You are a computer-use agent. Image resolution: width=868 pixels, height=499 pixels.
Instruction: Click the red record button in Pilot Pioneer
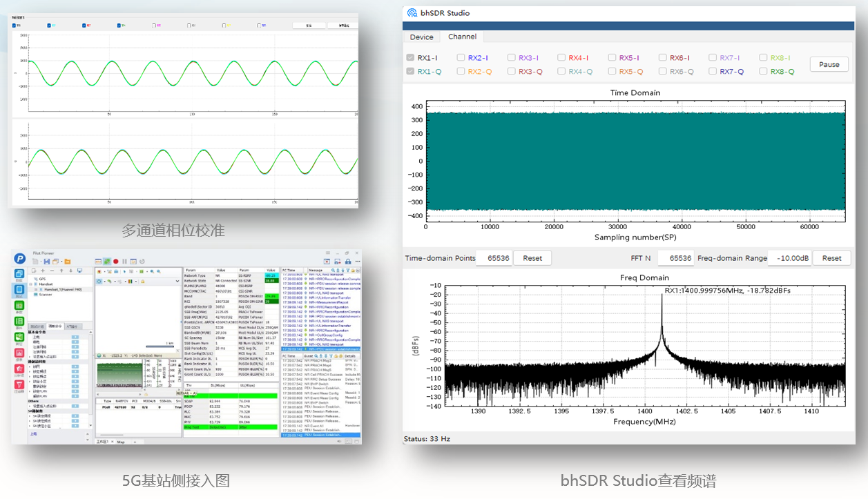pyautogui.click(x=116, y=262)
